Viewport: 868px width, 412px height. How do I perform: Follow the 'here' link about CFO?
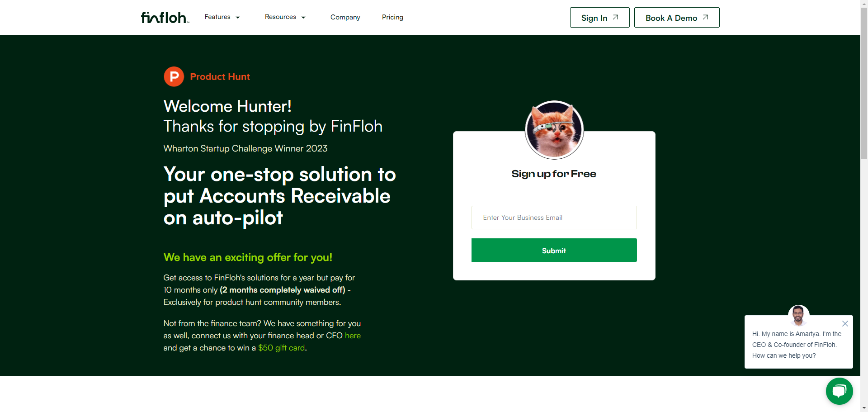353,336
